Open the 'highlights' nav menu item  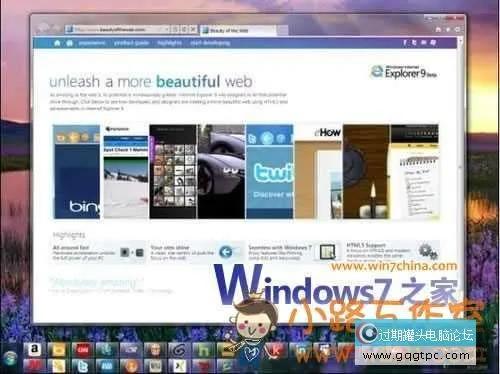click(169, 43)
